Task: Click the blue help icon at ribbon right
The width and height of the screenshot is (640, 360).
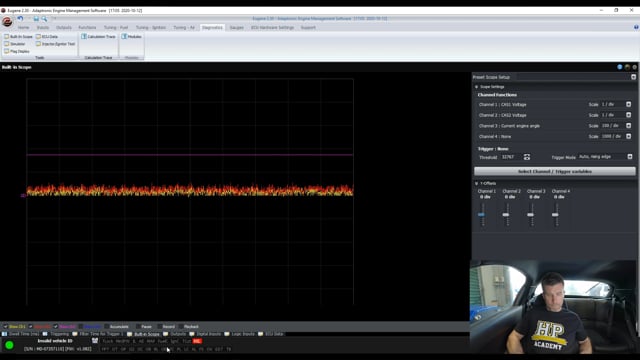Action: (636, 27)
